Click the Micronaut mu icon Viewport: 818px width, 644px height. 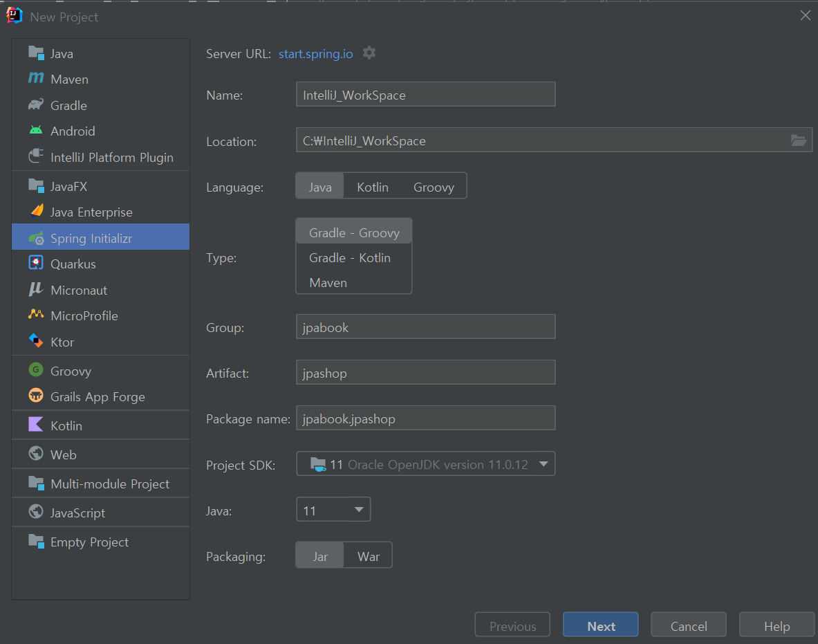click(35, 289)
